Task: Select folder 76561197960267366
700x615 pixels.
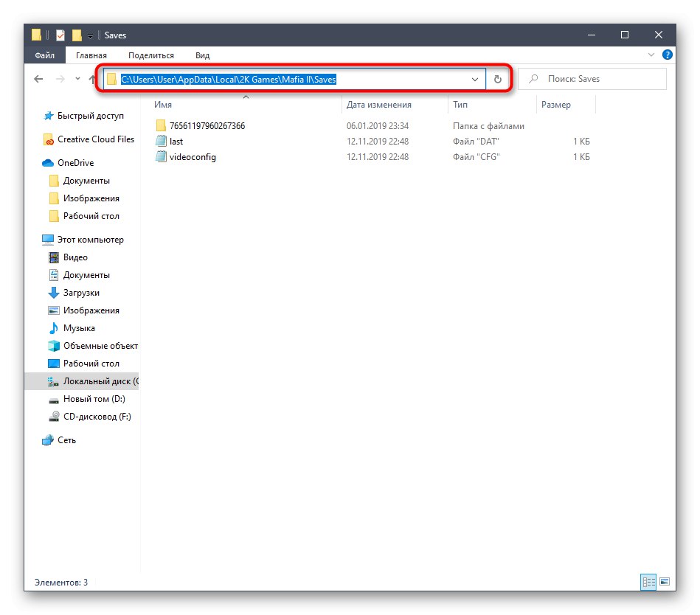Action: [207, 126]
